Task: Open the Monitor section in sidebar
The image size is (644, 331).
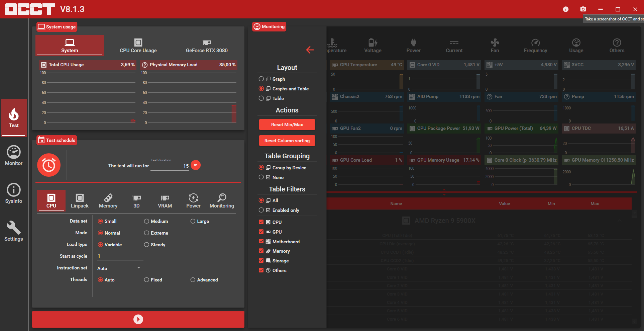Action: coord(14,156)
